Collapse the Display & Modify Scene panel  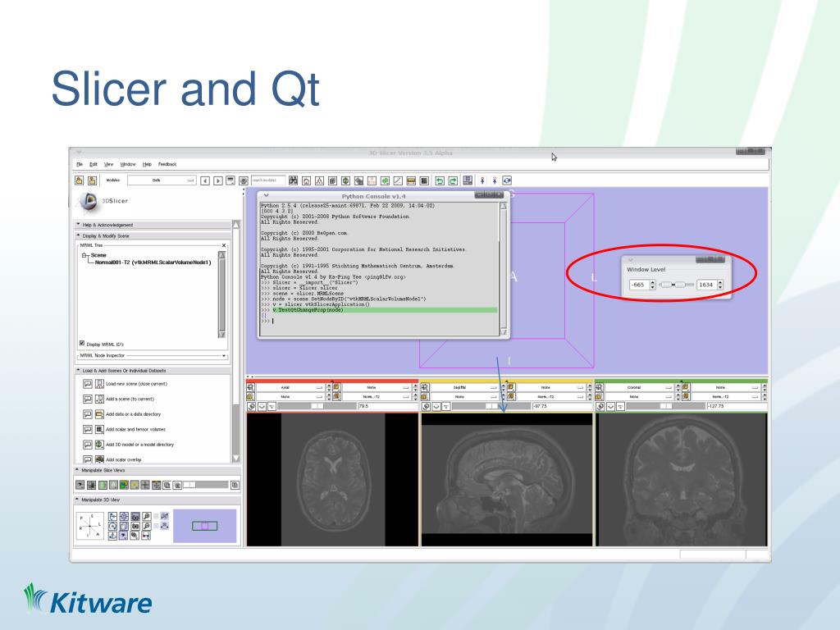pos(153,235)
